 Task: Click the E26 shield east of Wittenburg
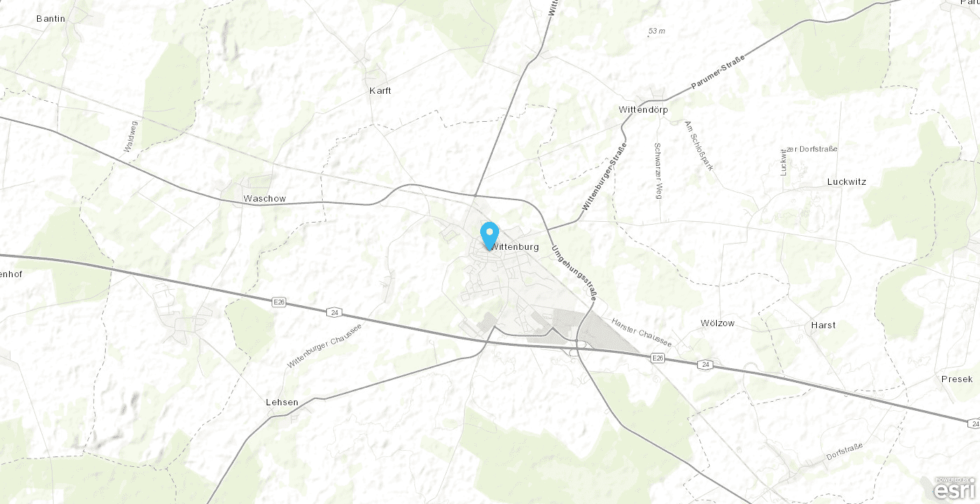click(x=657, y=358)
